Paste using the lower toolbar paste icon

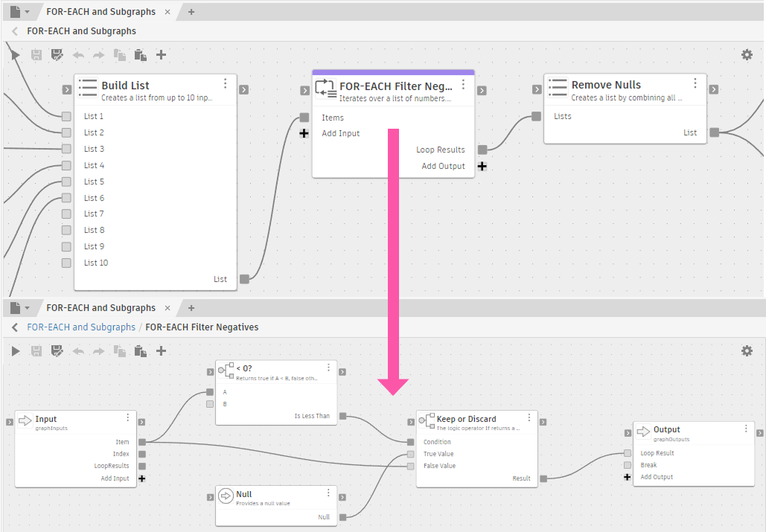tap(140, 351)
